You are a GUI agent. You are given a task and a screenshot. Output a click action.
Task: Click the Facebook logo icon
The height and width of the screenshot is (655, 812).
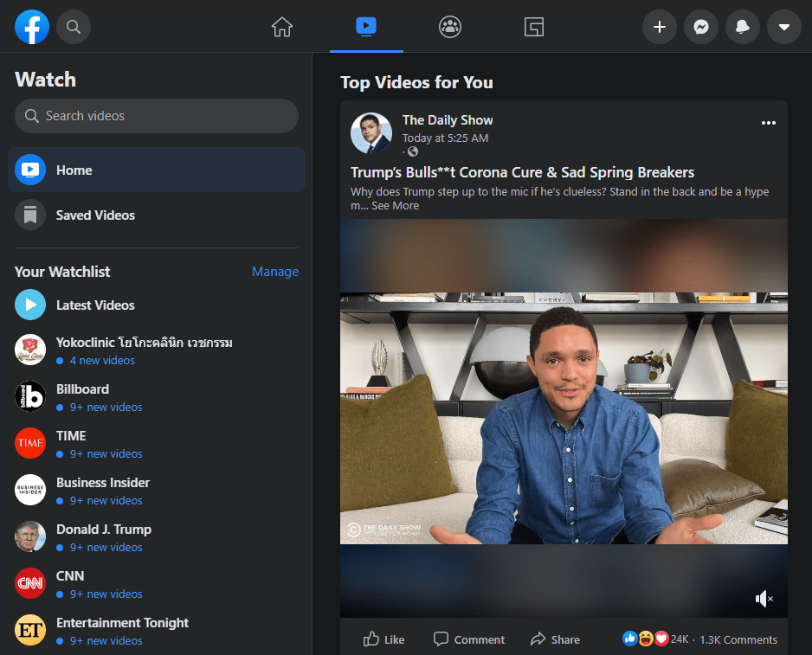32,27
